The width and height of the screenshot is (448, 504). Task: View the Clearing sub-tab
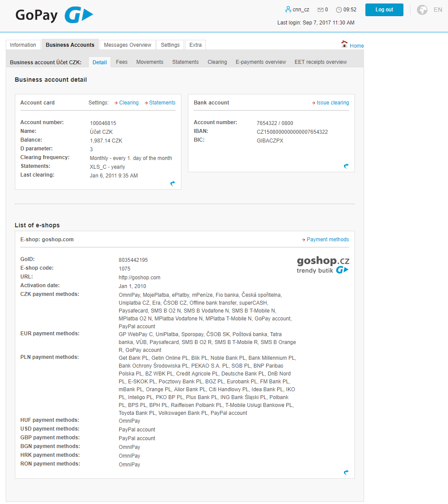click(217, 62)
